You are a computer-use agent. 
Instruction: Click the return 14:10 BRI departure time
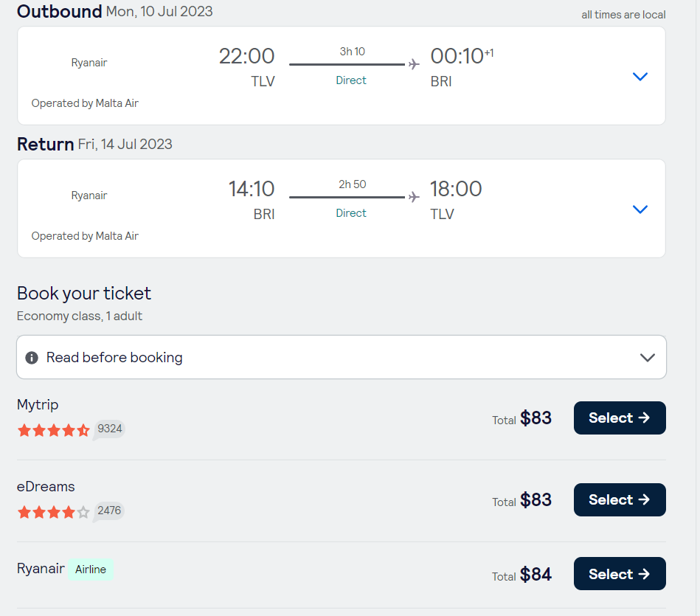(252, 190)
